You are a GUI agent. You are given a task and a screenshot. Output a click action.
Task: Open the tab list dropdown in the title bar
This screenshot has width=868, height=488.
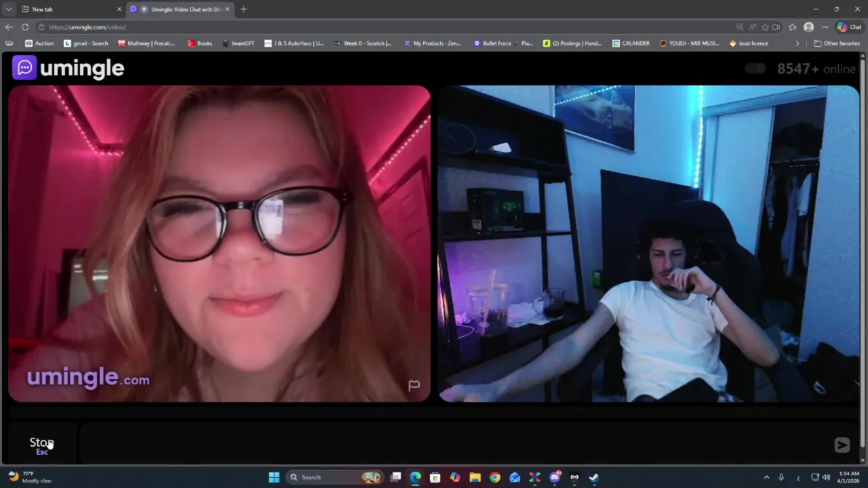[x=9, y=9]
